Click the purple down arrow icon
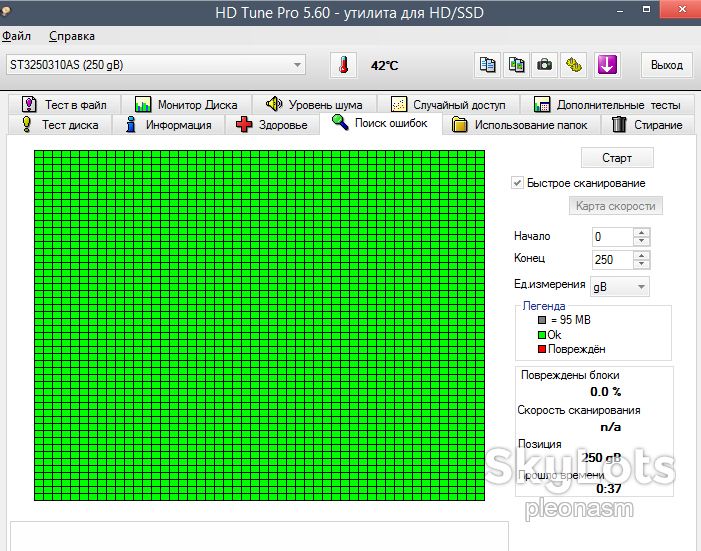 [x=607, y=65]
